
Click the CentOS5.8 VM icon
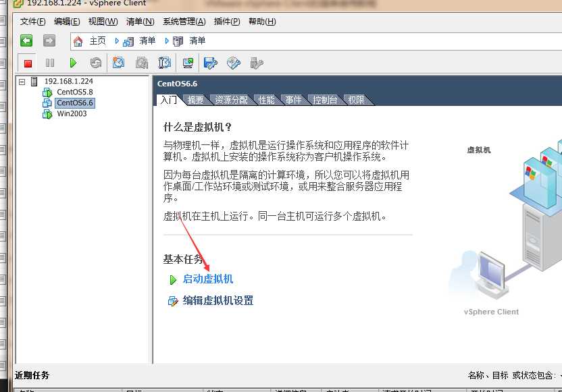[47, 92]
